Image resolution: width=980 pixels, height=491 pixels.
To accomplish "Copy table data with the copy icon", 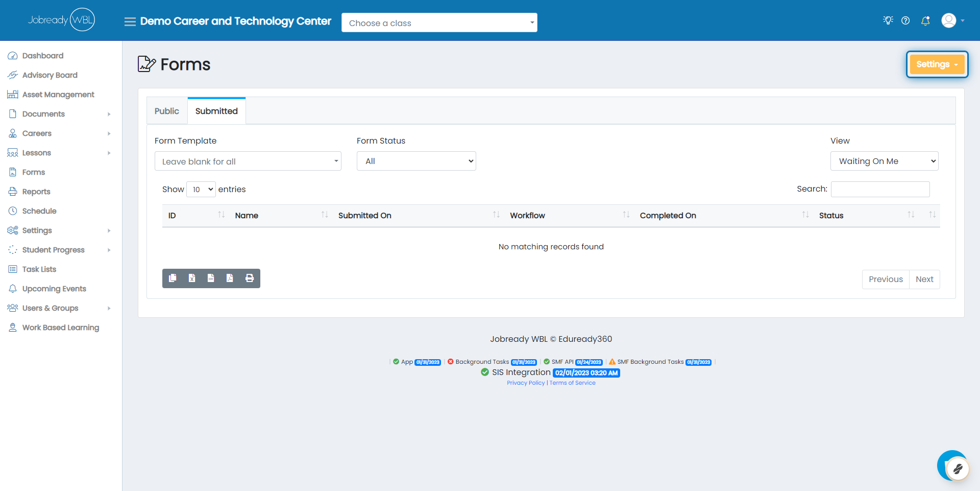I will [173, 278].
